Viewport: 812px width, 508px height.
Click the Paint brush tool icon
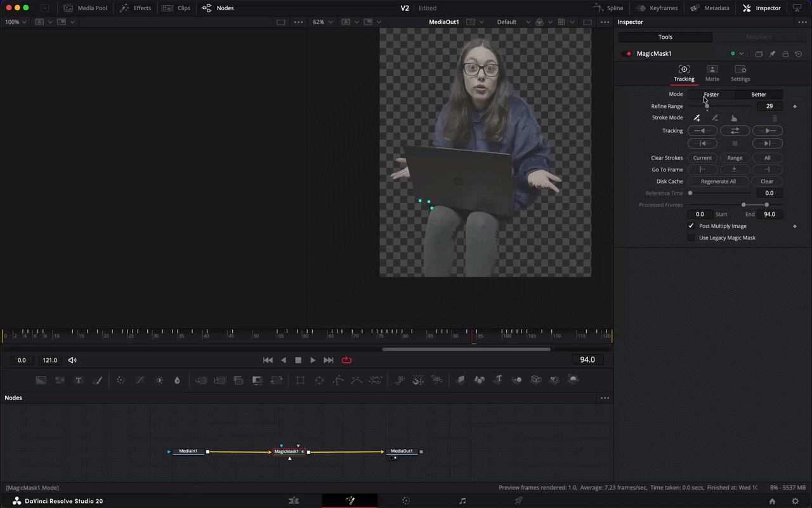pyautogui.click(x=98, y=380)
